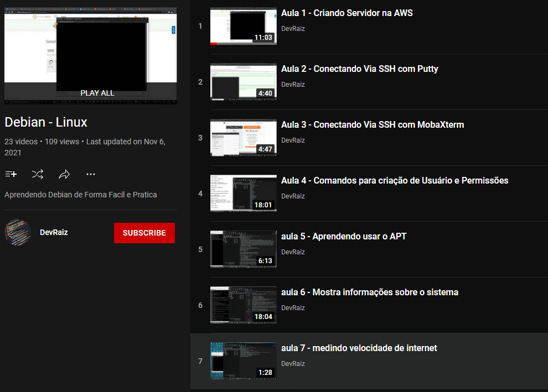Select 'aula 6 - Mostra informações sobre o sistema' title

(369, 292)
